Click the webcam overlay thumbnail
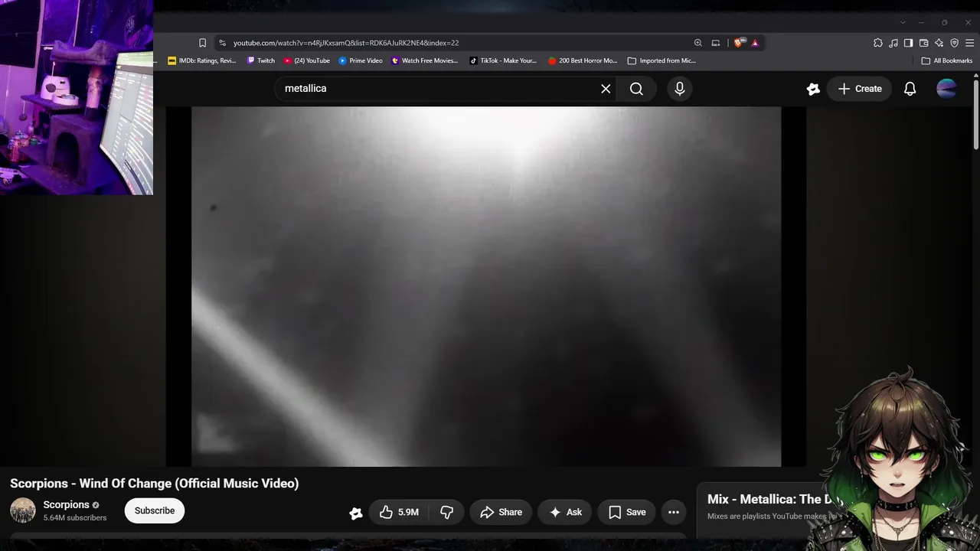 (x=77, y=97)
